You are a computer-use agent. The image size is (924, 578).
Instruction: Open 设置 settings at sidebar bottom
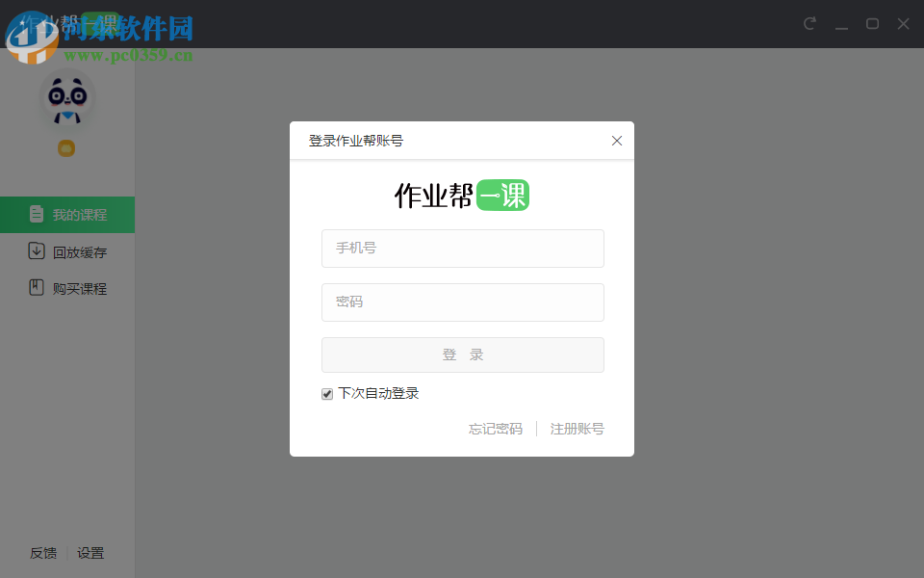point(91,552)
